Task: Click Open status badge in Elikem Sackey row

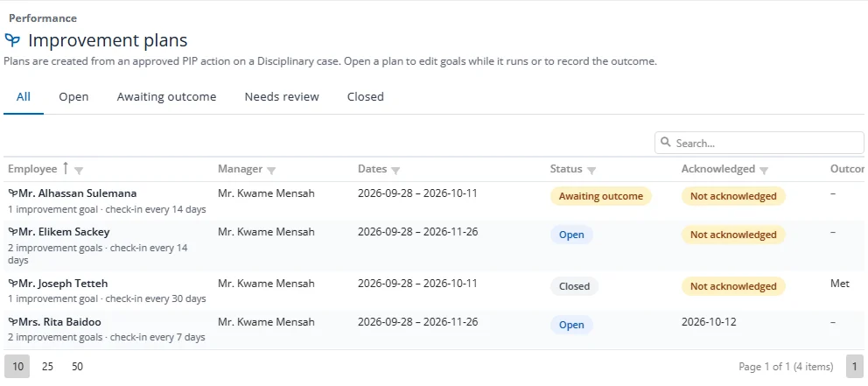Action: click(x=571, y=235)
